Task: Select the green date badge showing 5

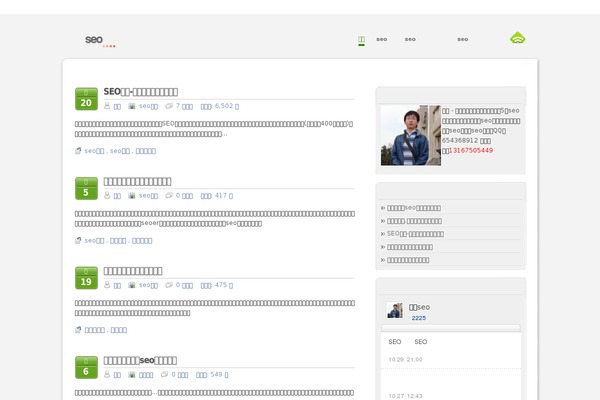Action: (86, 188)
